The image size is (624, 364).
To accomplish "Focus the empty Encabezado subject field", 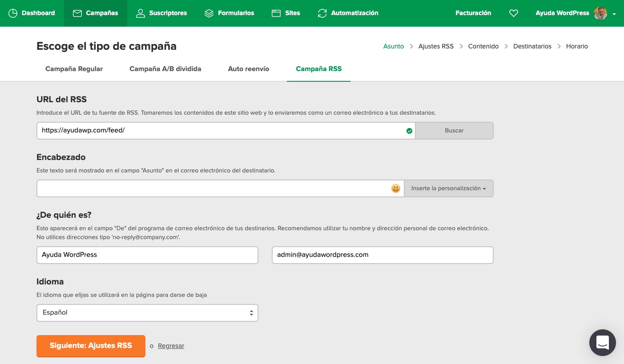I will tap(213, 188).
